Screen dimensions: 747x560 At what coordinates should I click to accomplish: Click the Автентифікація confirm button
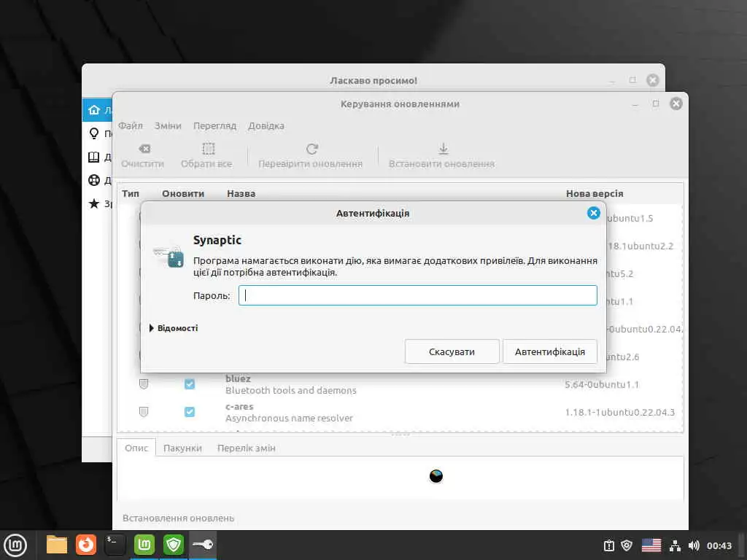pyautogui.click(x=550, y=351)
